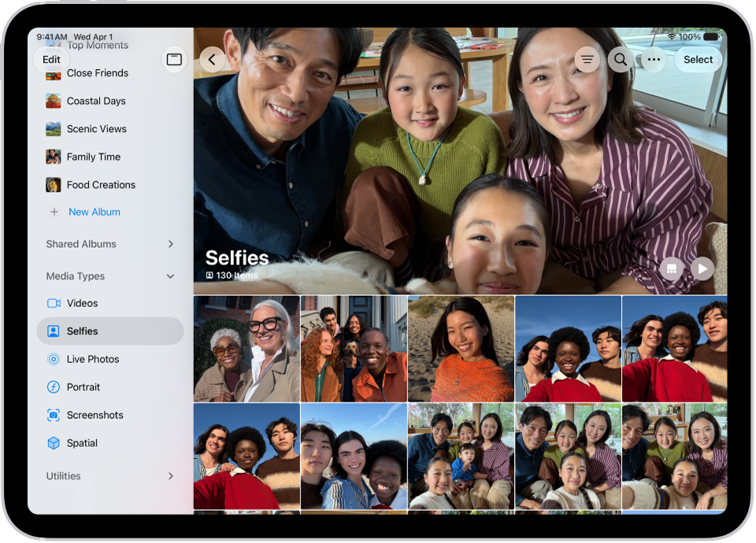Open the Coastal Days album
Viewport: 756px width, 543px height.
[x=110, y=101]
